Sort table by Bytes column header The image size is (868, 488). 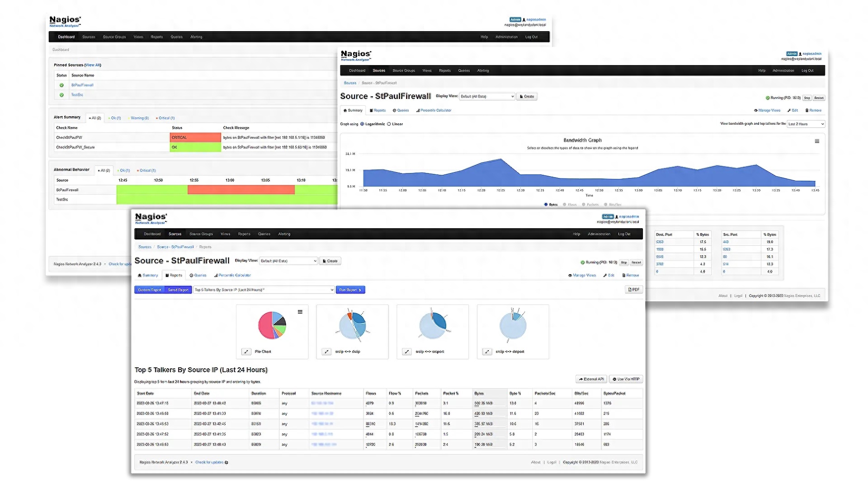(479, 394)
